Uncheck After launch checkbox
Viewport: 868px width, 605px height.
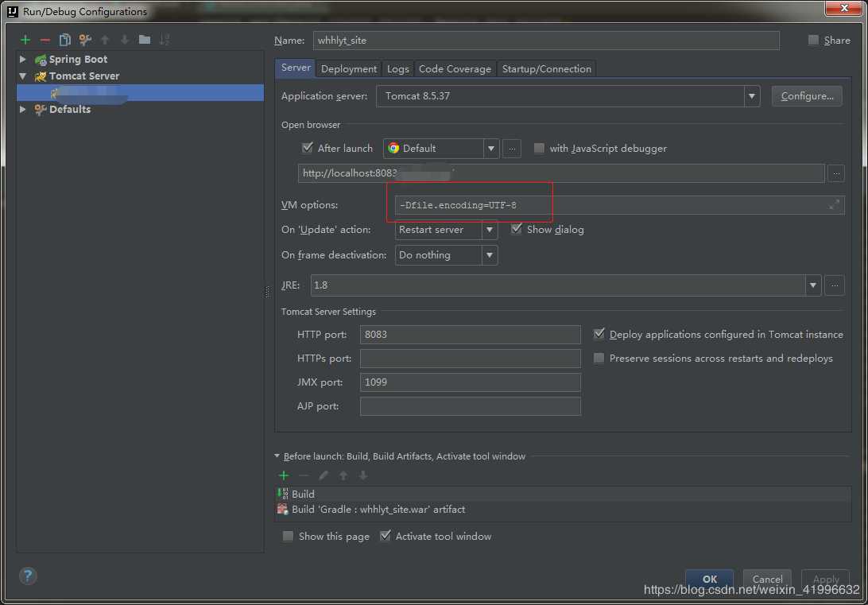308,148
